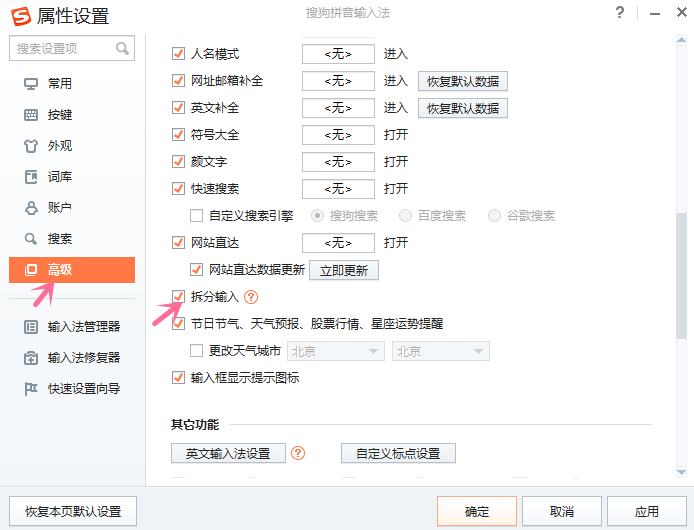Expand the second 北京 district dropdown
Image resolution: width=694 pixels, height=530 pixels.
coord(440,351)
